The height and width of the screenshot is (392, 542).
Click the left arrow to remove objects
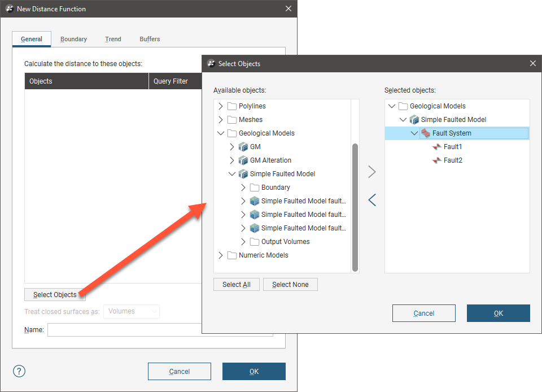371,200
